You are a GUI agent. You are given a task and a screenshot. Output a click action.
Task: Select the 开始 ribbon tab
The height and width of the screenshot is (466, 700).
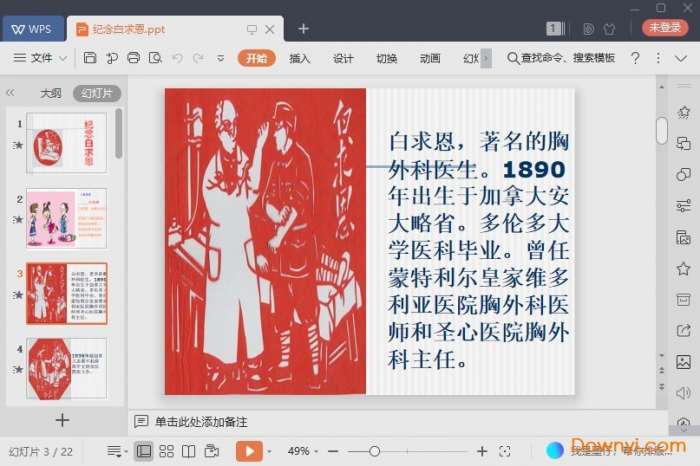[257, 58]
